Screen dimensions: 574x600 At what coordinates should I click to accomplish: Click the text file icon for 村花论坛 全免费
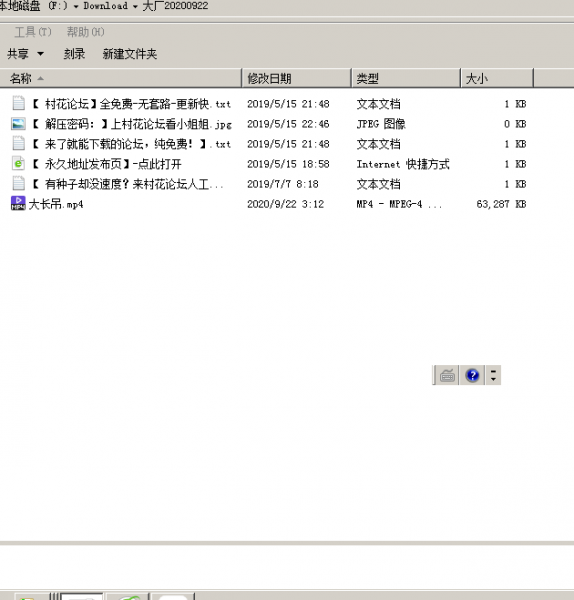click(18, 103)
